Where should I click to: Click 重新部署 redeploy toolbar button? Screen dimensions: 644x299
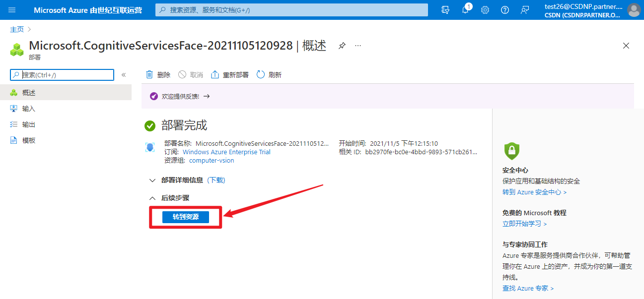point(230,75)
